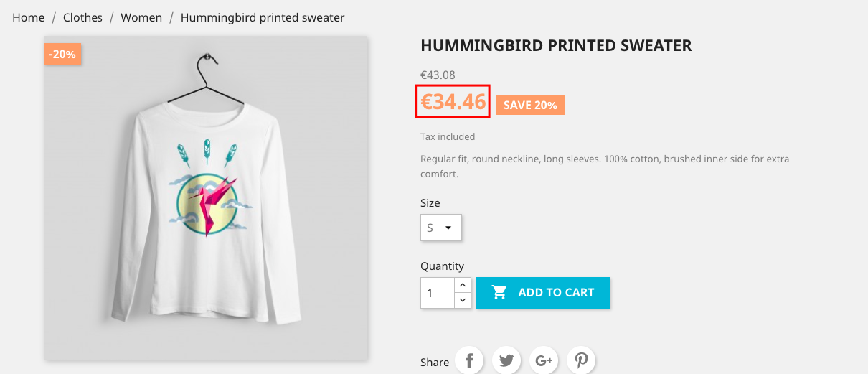Open the Size dropdown
Viewport: 868px width, 374px height.
(440, 228)
